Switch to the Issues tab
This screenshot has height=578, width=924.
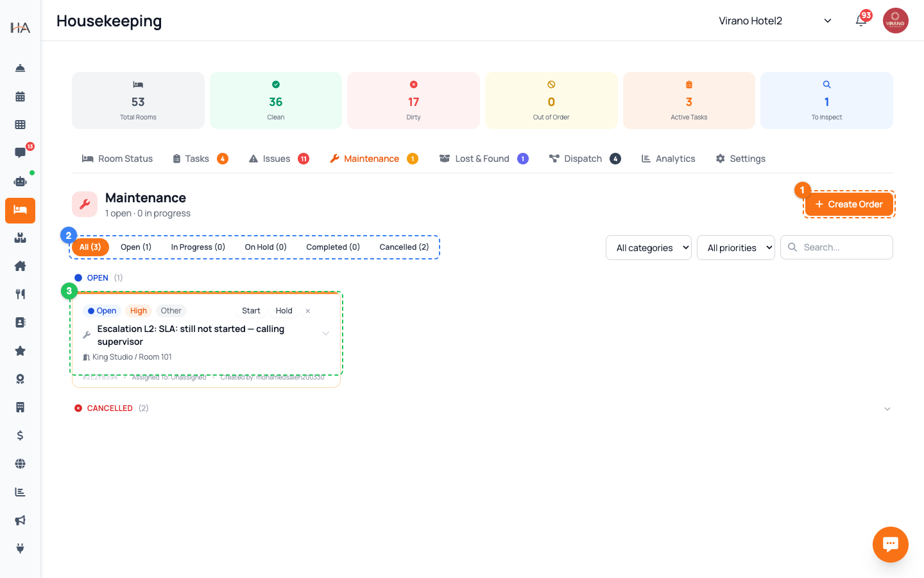pos(278,159)
